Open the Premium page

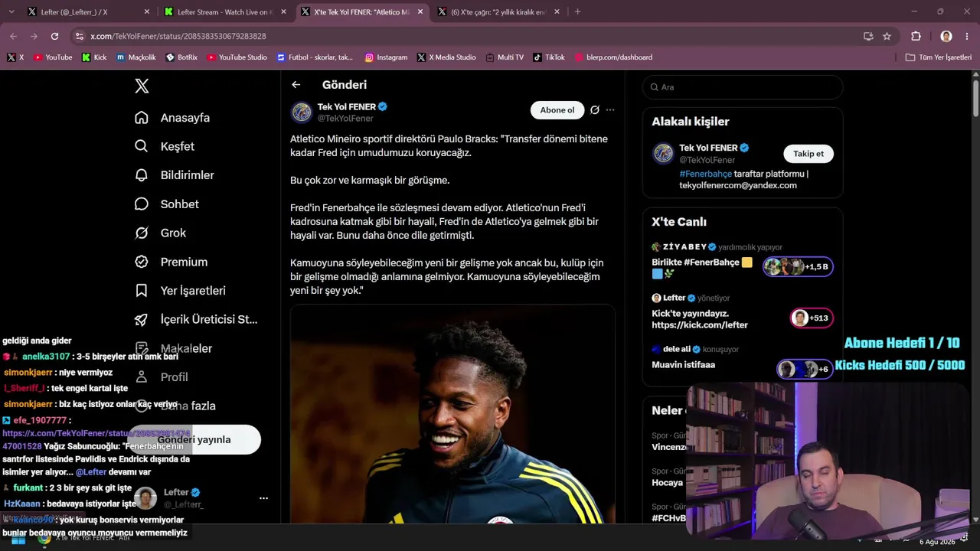(x=171, y=262)
